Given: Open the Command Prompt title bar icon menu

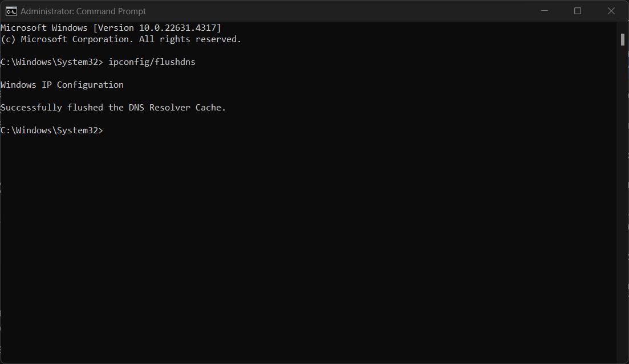Looking at the screenshot, I should 11,11.
